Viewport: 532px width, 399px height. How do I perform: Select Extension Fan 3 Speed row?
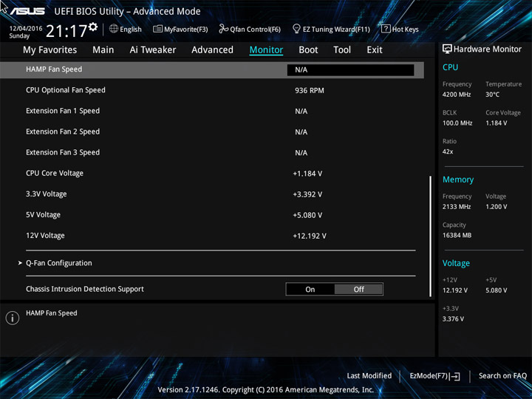[x=212, y=153]
